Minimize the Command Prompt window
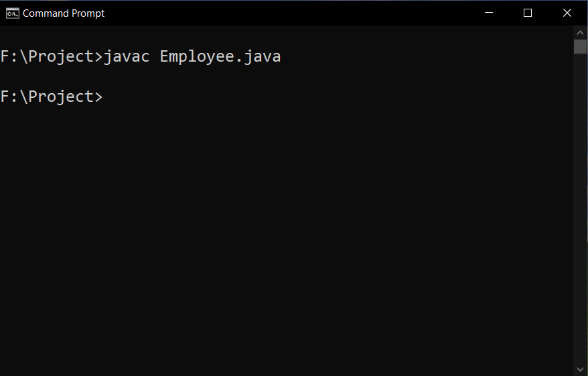This screenshot has width=588, height=376. pyautogui.click(x=489, y=13)
